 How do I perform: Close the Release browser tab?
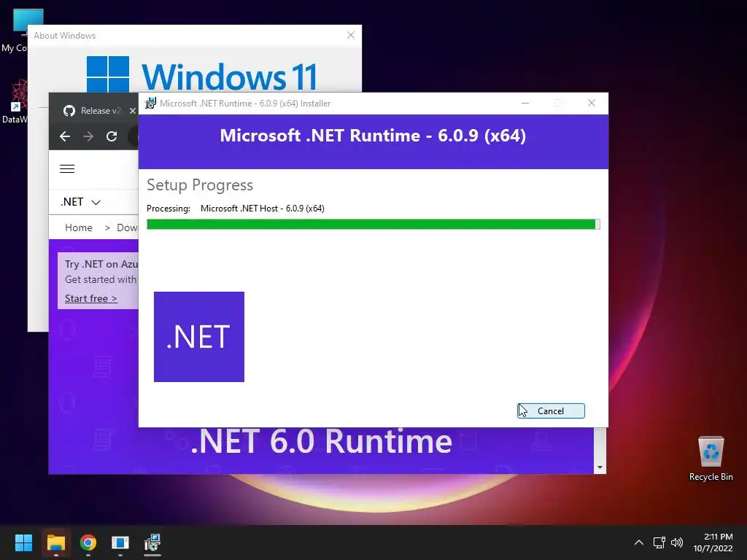133,111
